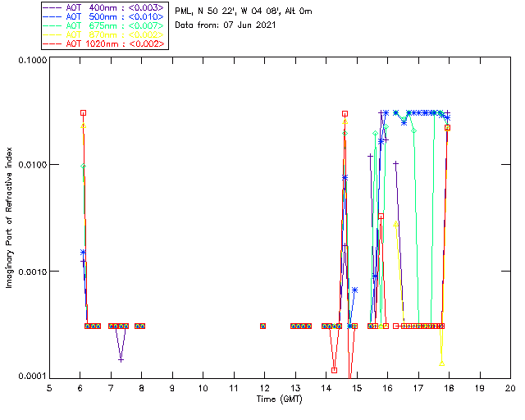
Task: Click the x-axis tick label 15
Action: (x=357, y=388)
